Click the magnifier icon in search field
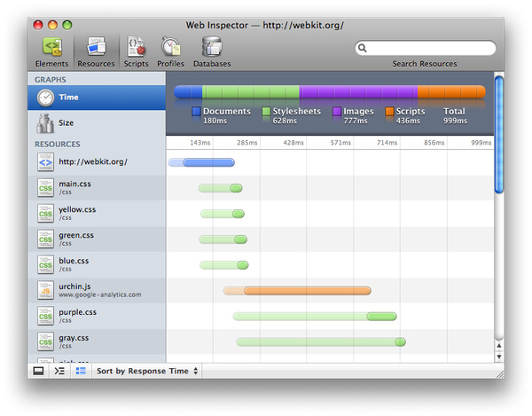Viewport: 532px width, 416px height. coord(363,48)
